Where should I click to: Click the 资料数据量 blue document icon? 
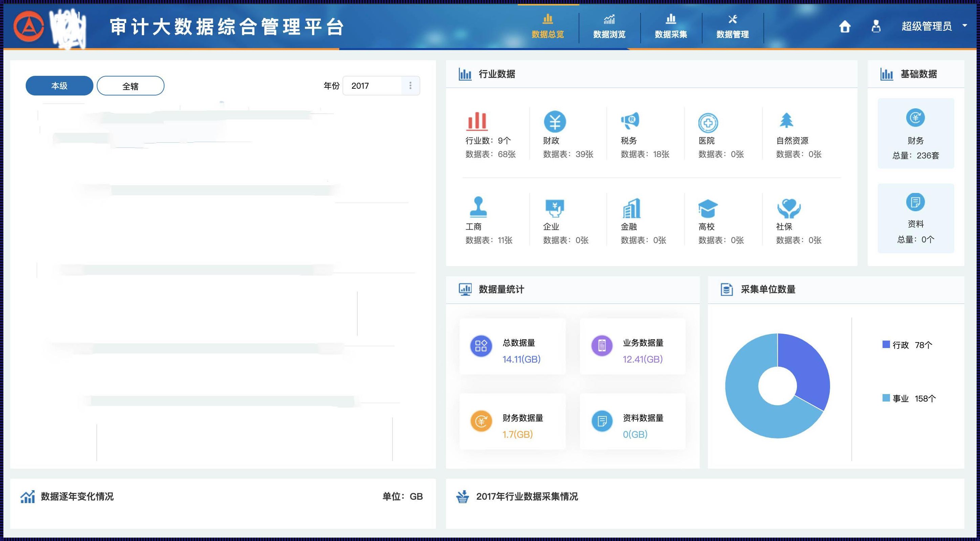602,421
